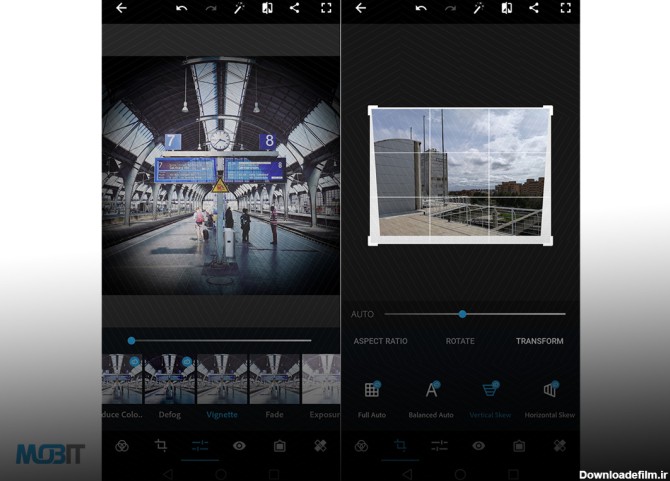The width and height of the screenshot is (670, 481).
Task: Choose the Balanced Auto option
Action: [x=431, y=391]
